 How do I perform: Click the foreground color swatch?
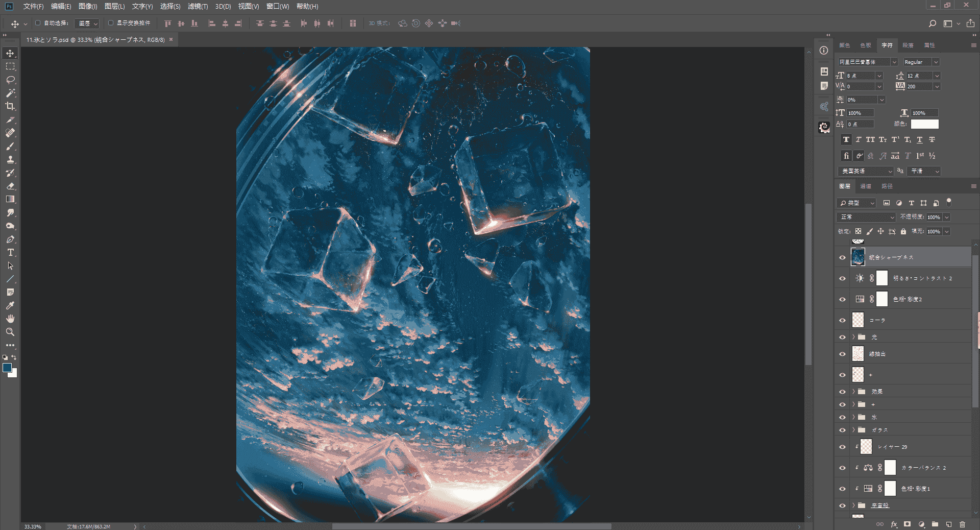click(x=7, y=368)
